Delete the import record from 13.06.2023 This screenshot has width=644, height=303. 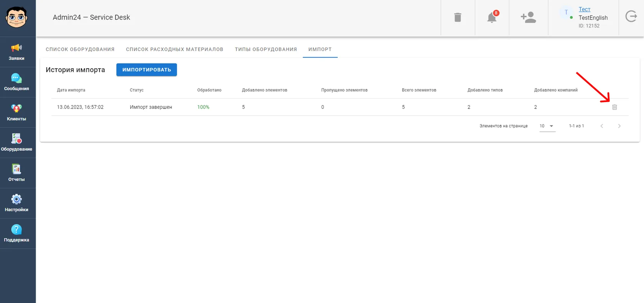coord(614,107)
